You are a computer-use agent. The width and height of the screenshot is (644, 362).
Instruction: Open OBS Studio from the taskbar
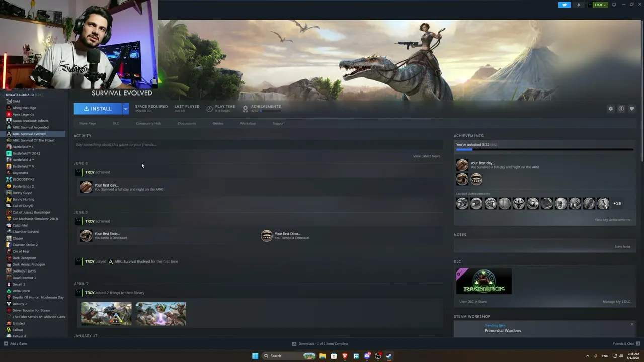378,356
